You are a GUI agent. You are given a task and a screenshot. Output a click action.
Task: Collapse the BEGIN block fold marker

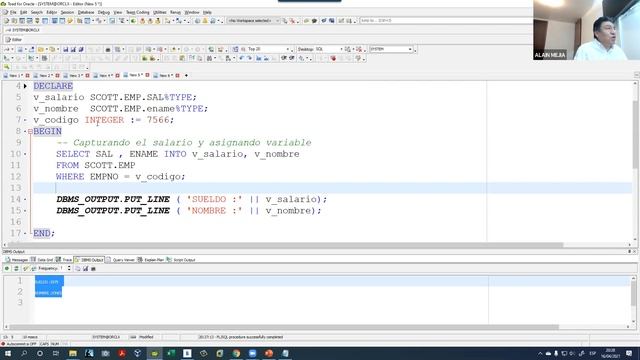[30, 131]
